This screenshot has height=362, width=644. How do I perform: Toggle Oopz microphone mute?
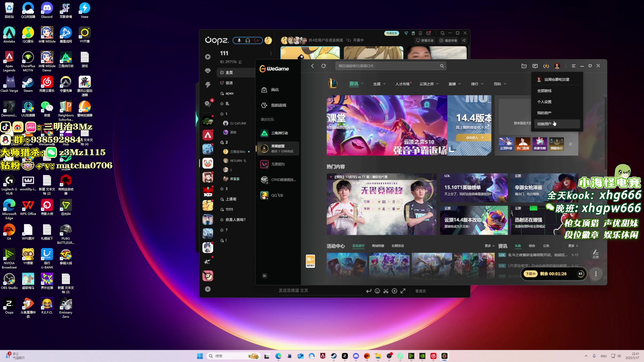(239, 41)
